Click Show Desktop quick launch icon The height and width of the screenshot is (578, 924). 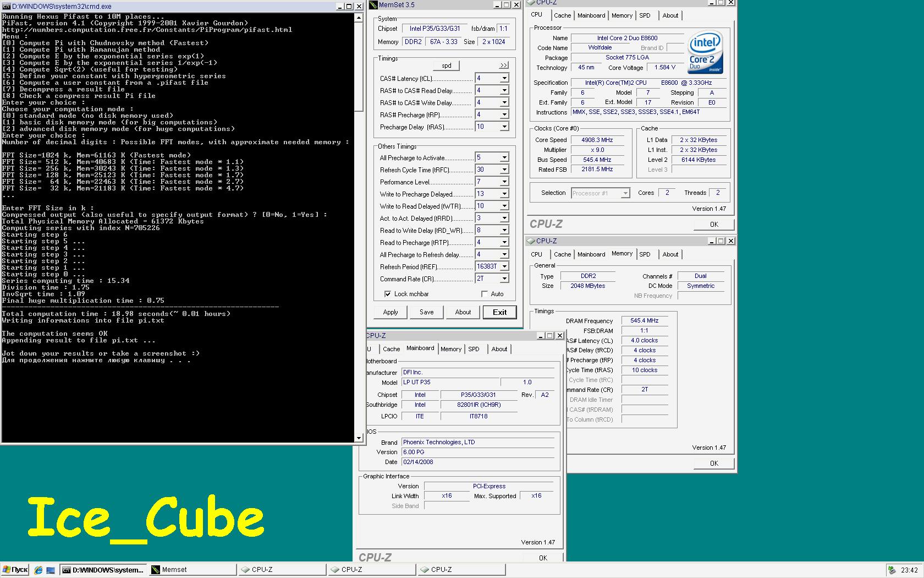pyautogui.click(x=51, y=570)
